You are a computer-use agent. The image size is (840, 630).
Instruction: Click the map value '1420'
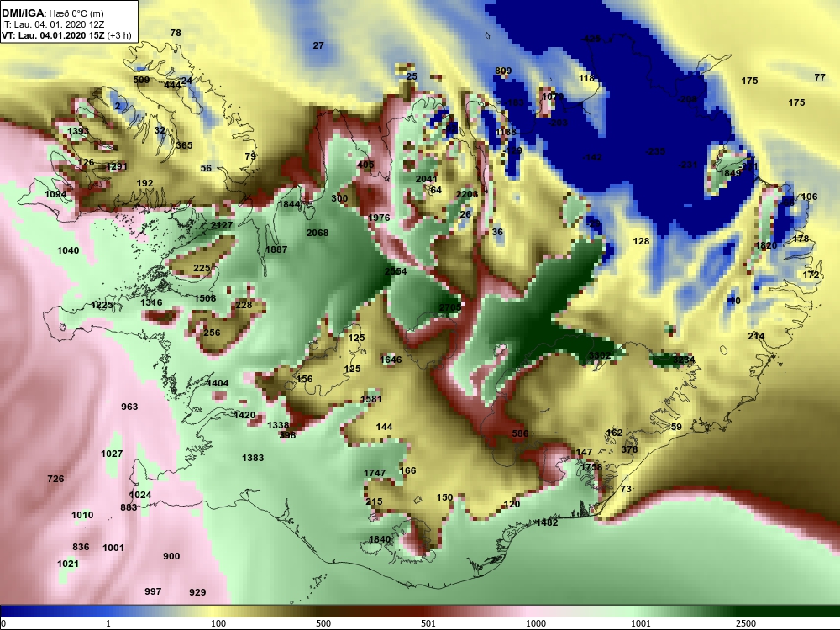click(244, 415)
